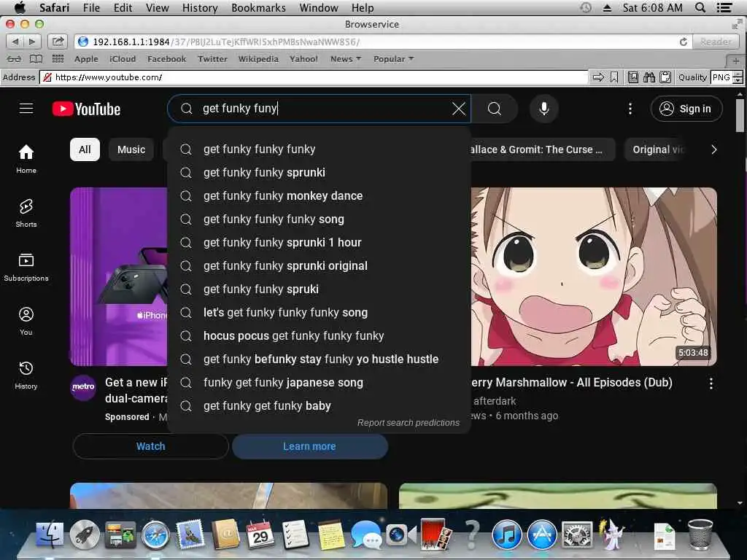Add a new Safari tab
747x560 pixels.
735,61
